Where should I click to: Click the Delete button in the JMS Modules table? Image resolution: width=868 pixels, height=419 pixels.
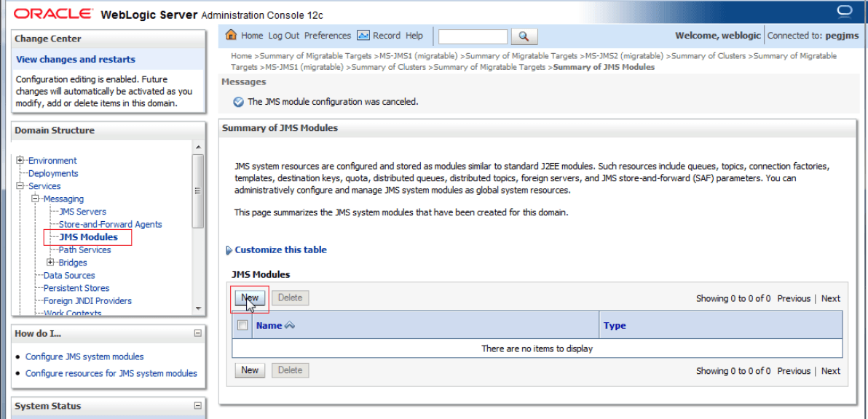point(290,298)
